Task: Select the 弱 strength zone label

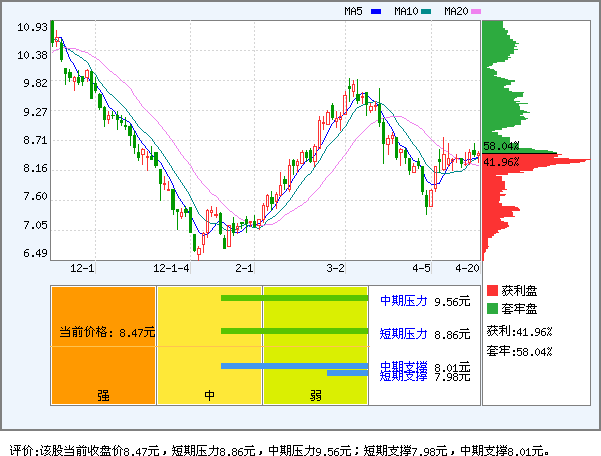Action: point(315,395)
